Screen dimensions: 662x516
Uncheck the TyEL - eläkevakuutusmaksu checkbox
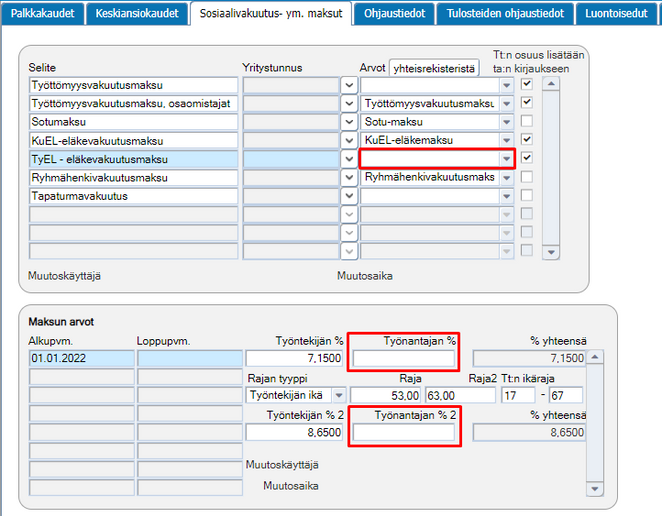[x=526, y=158]
